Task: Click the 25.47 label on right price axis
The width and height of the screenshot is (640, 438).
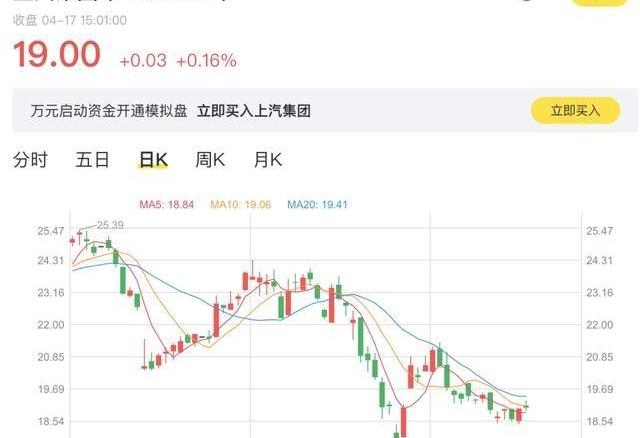Action: [x=600, y=231]
